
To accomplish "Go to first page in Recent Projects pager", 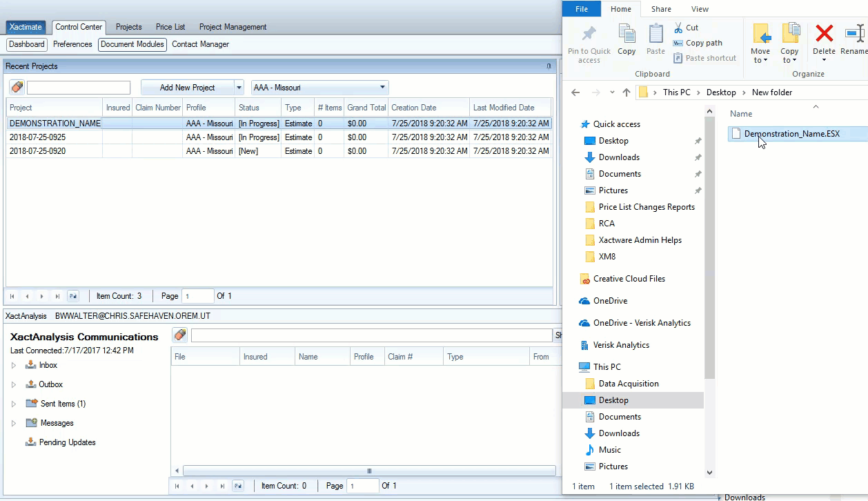I will [12, 296].
